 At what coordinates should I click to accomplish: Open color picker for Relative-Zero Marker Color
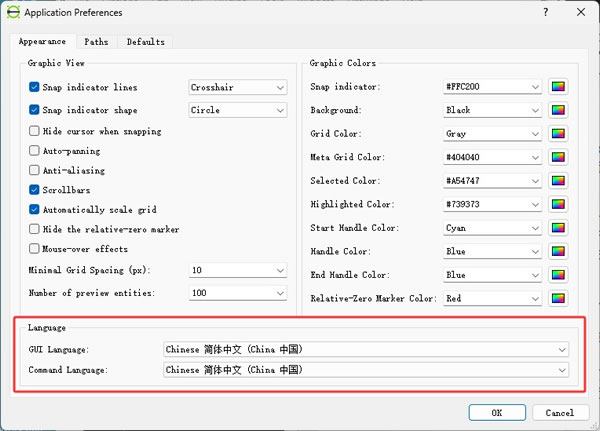[x=558, y=299]
